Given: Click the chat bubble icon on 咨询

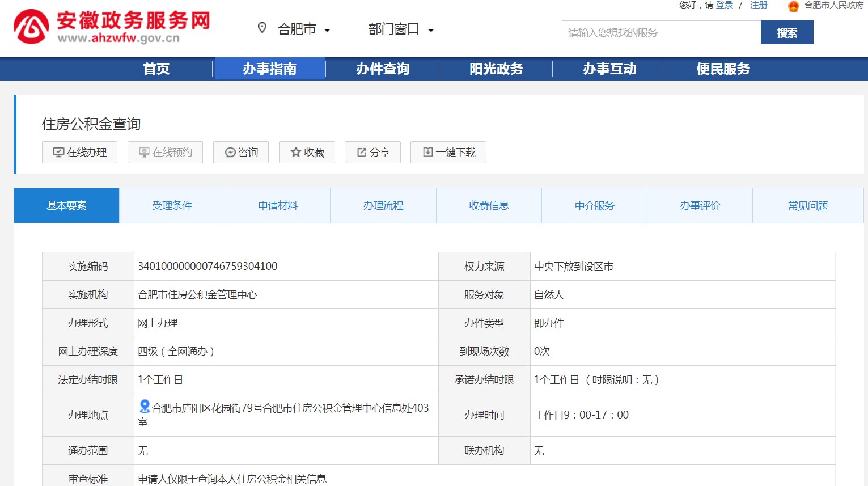Looking at the screenshot, I should pyautogui.click(x=230, y=153).
